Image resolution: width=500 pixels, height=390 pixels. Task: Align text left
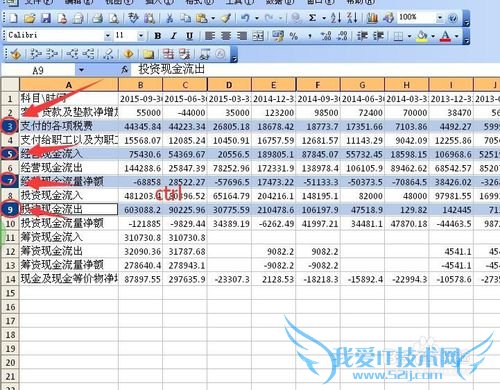click(x=210, y=36)
